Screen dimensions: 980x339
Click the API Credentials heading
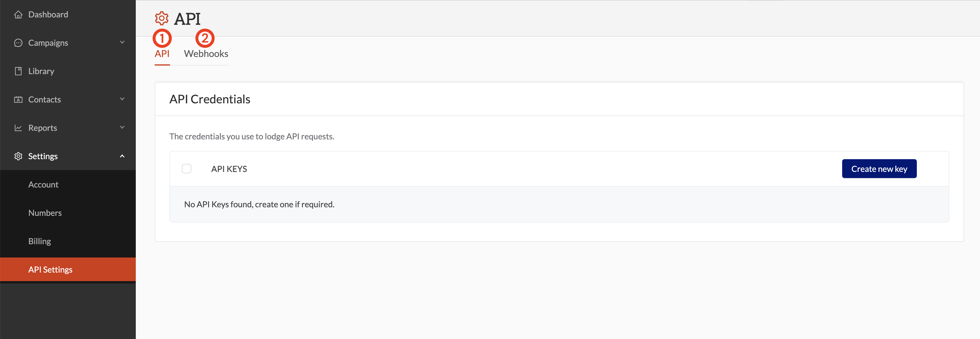point(210,99)
